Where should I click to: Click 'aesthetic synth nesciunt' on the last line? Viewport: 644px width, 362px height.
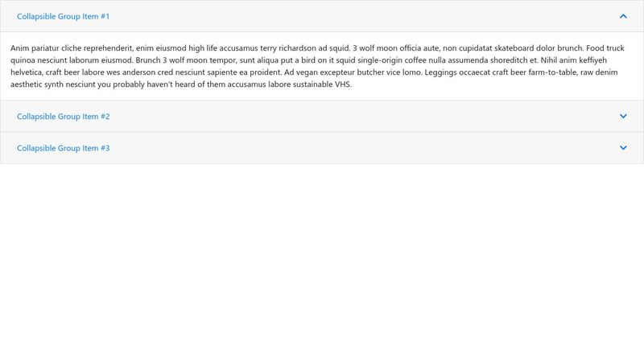pos(52,84)
